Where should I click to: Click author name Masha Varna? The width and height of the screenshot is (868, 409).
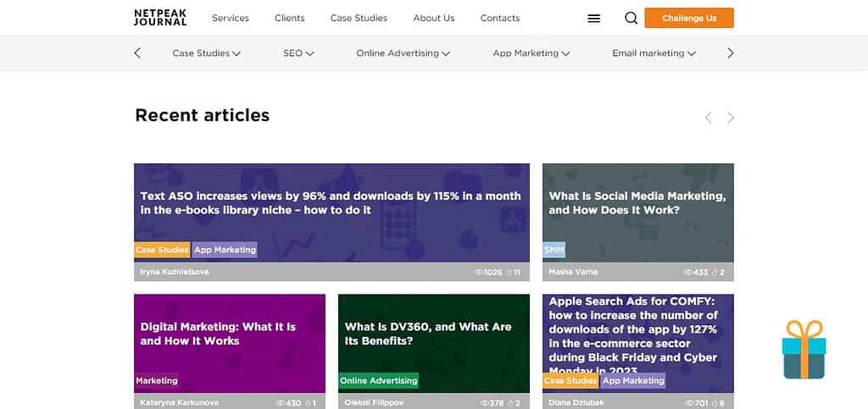point(573,272)
